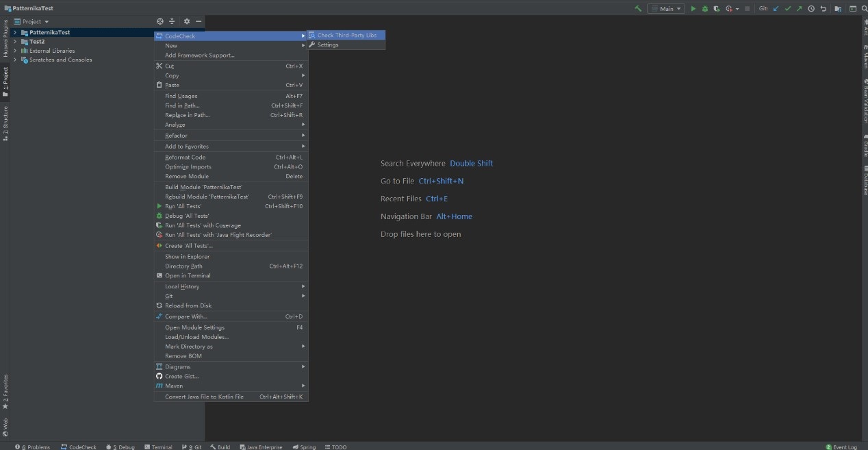Expand the PatternikaTest module node
Viewport: 868px width, 450px height.
(15, 32)
